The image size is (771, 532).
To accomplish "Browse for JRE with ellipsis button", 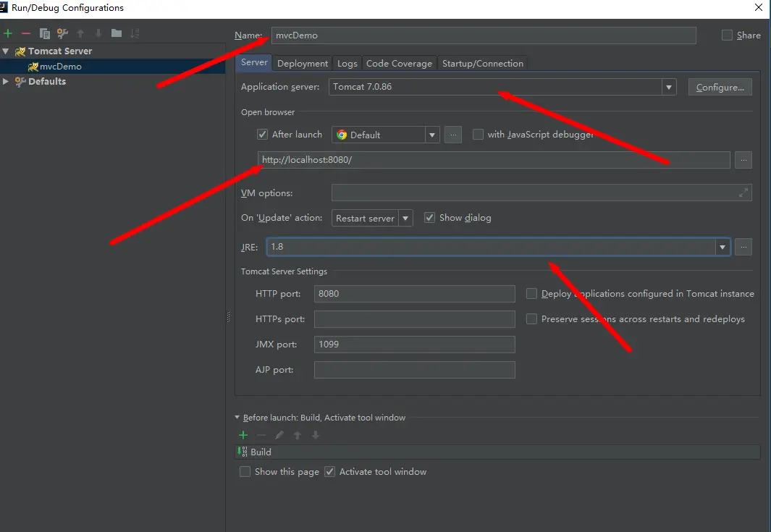I will click(743, 247).
